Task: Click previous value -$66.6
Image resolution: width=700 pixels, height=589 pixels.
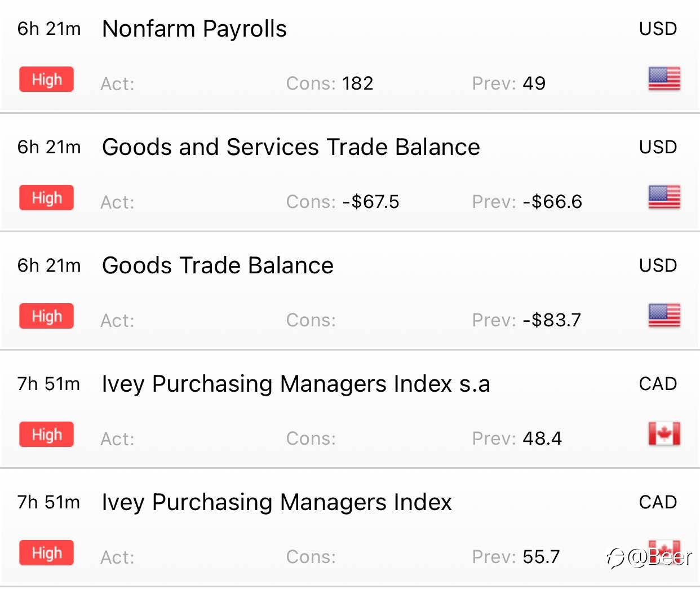Action: [x=552, y=202]
